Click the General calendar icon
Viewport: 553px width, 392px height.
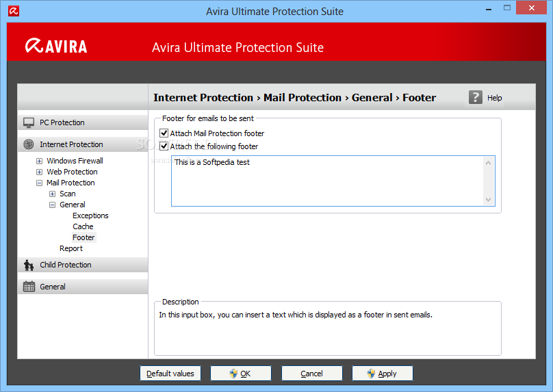29,287
